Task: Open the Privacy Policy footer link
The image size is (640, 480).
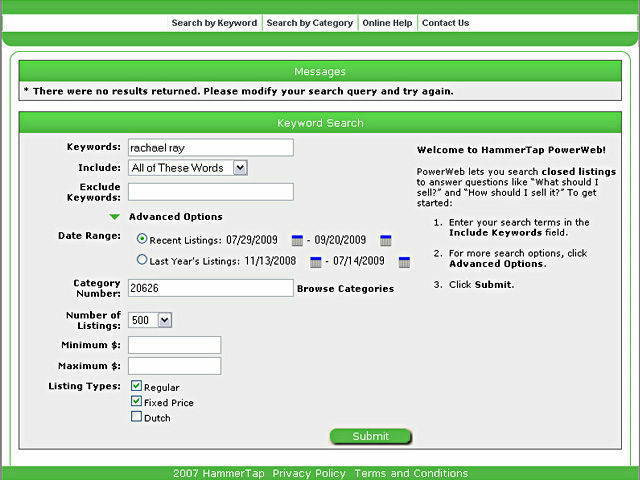Action: click(309, 473)
